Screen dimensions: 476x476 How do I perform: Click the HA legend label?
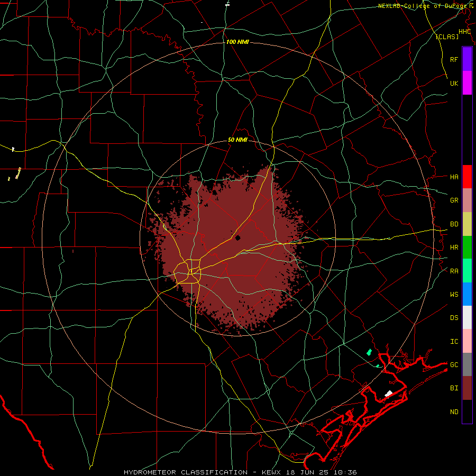tap(454, 177)
